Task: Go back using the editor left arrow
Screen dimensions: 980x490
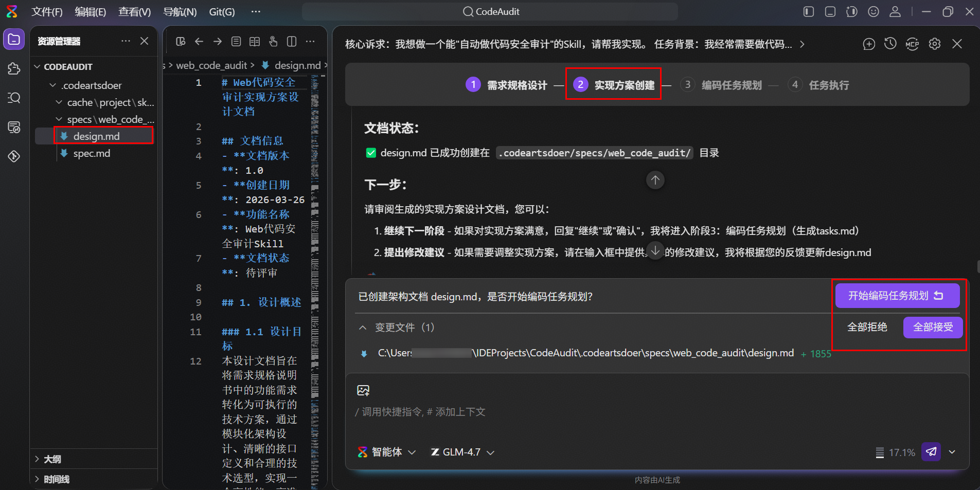Action: (x=199, y=42)
